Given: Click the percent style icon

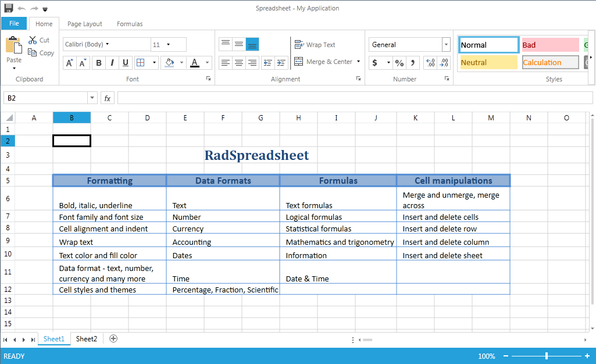Looking at the screenshot, I should (399, 63).
